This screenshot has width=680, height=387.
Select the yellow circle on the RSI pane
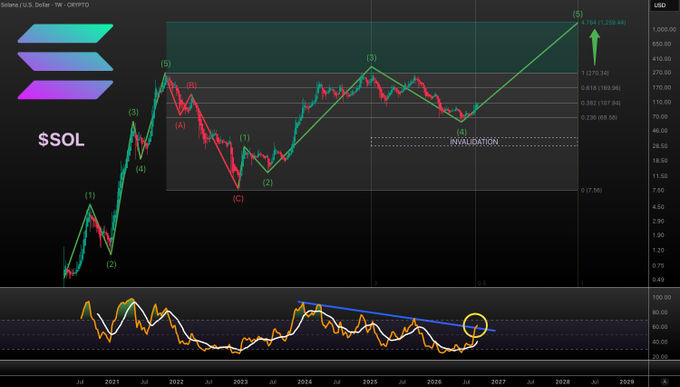click(475, 325)
